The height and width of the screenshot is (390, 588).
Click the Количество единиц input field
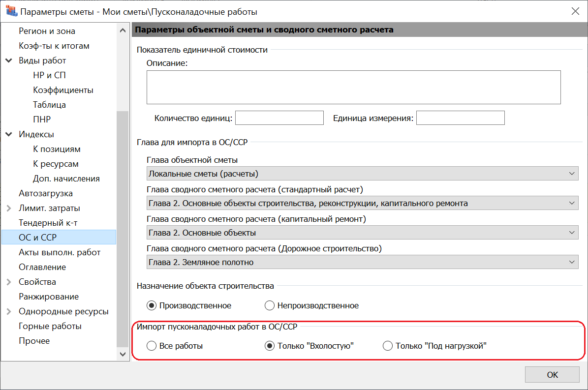coord(279,118)
